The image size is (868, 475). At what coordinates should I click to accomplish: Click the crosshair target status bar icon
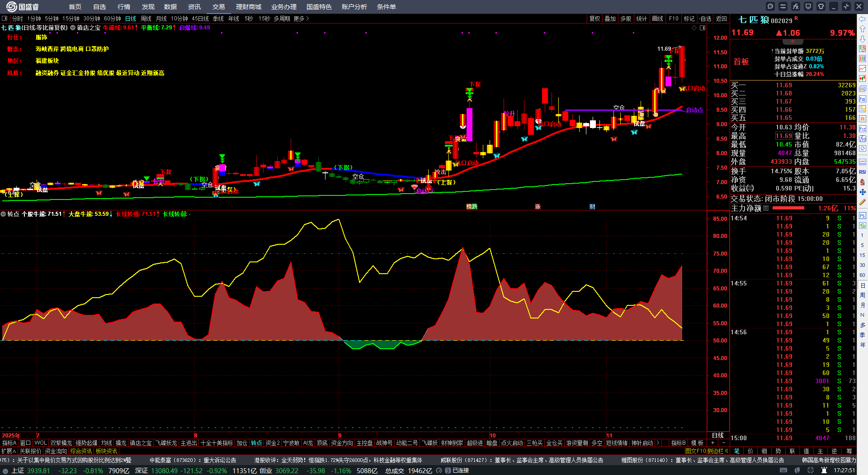[x=811, y=470]
